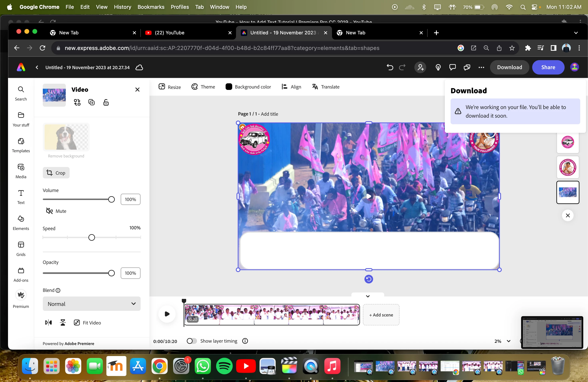
Task: Switch to the (22) YouTube tab
Action: tap(169, 33)
